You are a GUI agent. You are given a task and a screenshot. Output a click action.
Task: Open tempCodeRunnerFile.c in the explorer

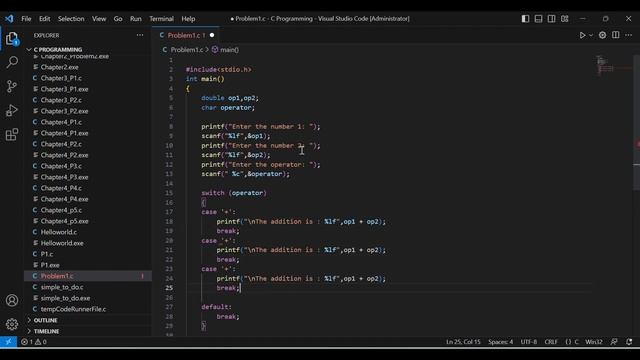click(73, 309)
